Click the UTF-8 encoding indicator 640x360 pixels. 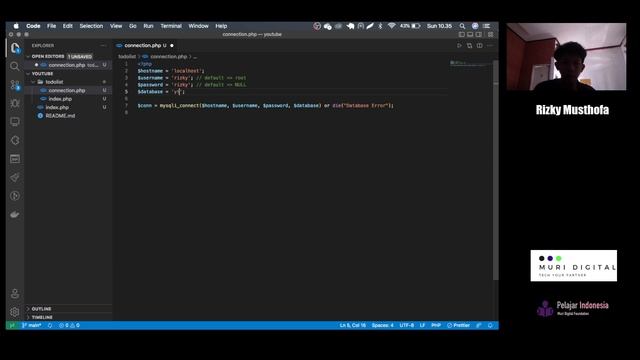(407, 325)
